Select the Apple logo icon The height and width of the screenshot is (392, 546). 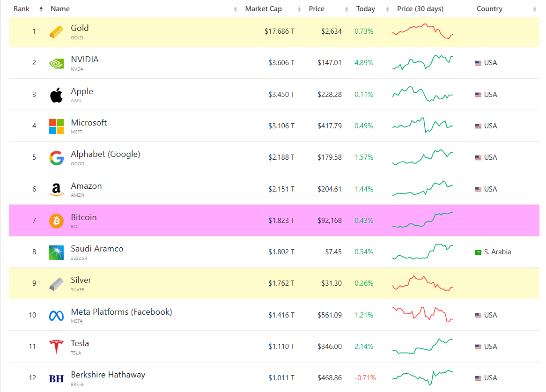56,95
